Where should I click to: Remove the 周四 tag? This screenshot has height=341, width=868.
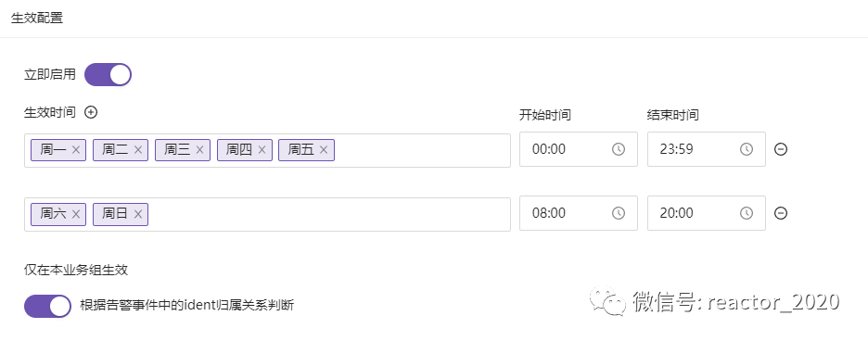click(262, 150)
